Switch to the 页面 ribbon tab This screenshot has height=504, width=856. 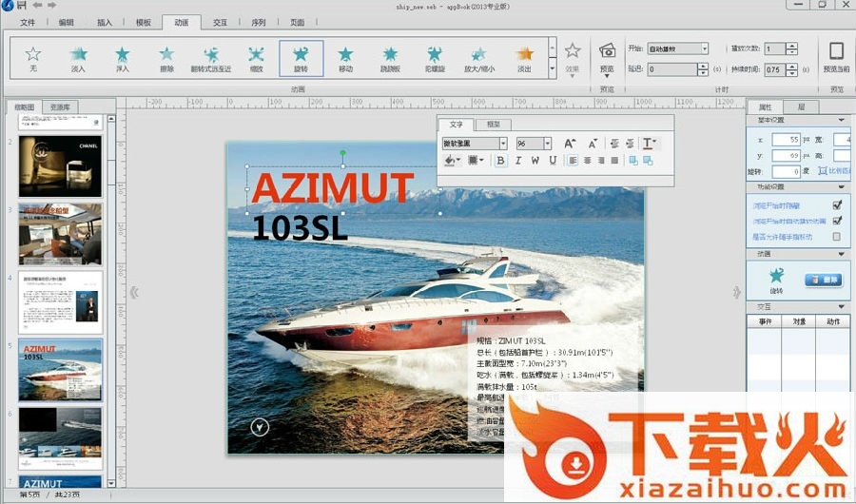[297, 23]
